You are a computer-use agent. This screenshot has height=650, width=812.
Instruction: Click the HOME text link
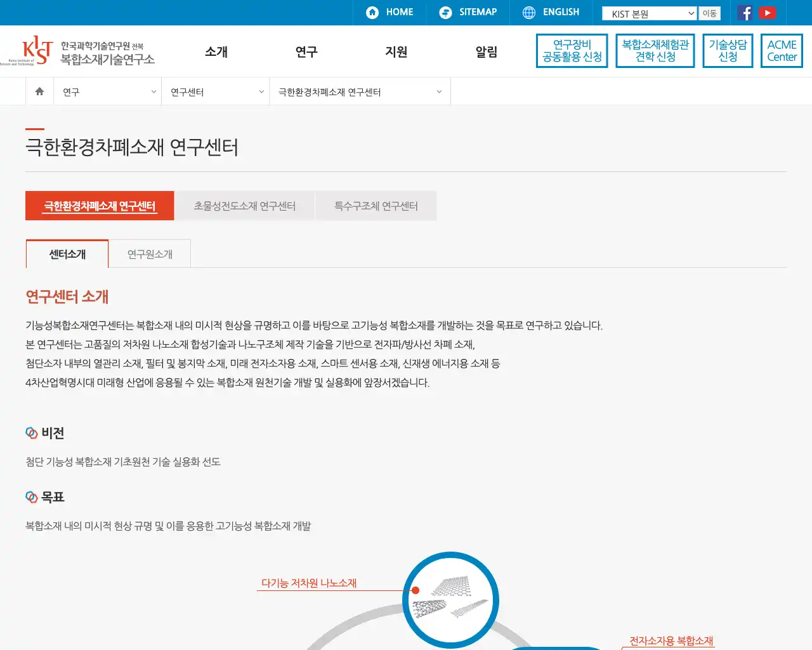click(400, 12)
